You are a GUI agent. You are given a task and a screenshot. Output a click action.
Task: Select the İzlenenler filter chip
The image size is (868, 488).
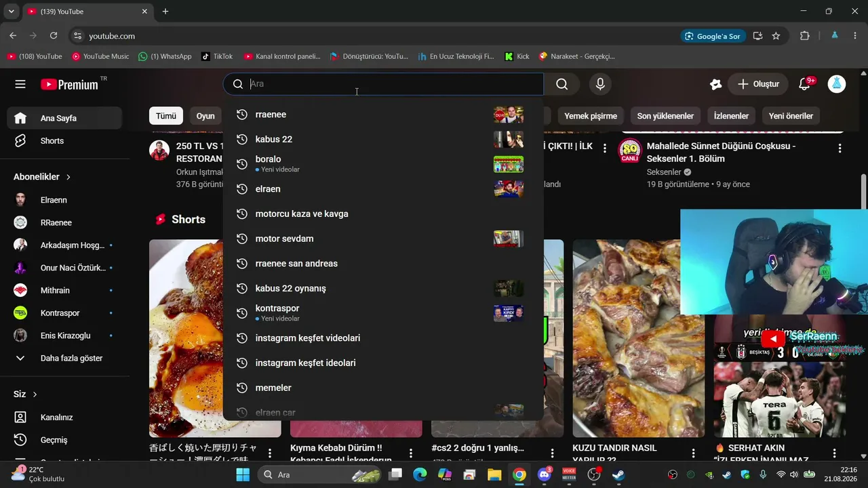731,116
